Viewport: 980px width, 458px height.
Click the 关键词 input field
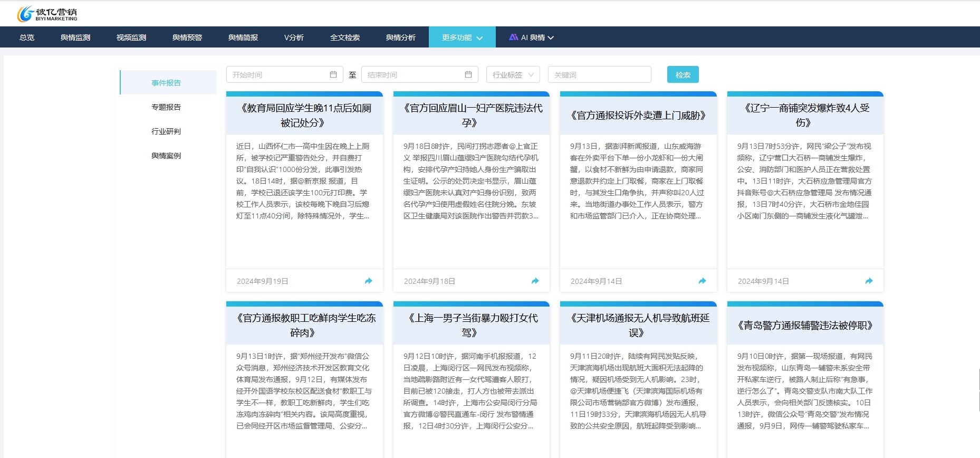(x=599, y=75)
